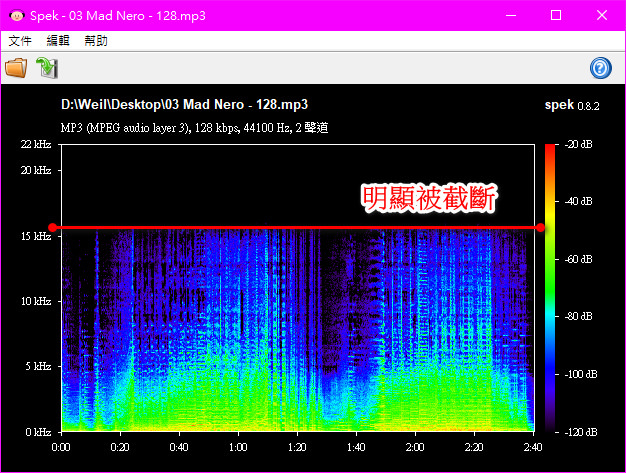Click the left endpoint of red cutoff line

tap(52, 228)
